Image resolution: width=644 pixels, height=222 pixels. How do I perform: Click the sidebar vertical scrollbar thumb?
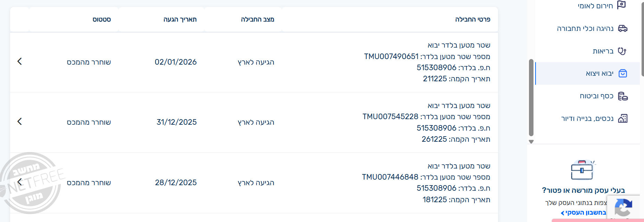531,97
